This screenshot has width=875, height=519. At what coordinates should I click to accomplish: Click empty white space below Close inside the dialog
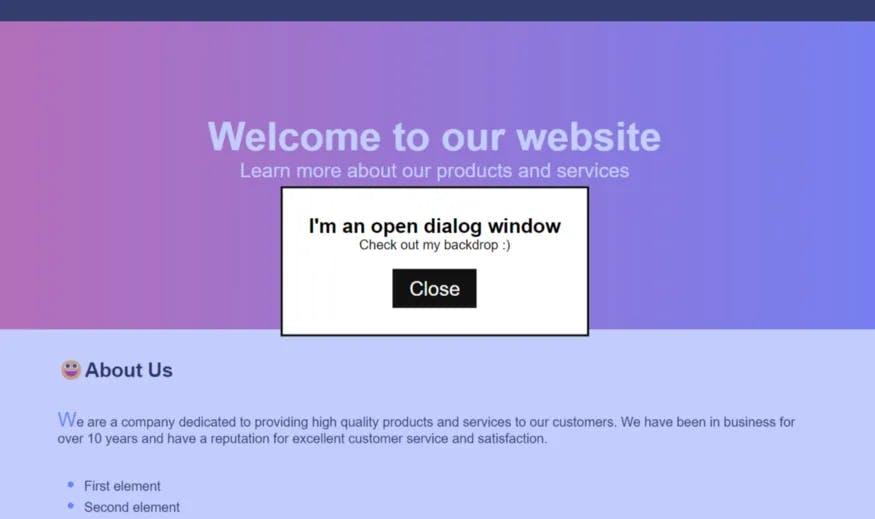point(434,321)
